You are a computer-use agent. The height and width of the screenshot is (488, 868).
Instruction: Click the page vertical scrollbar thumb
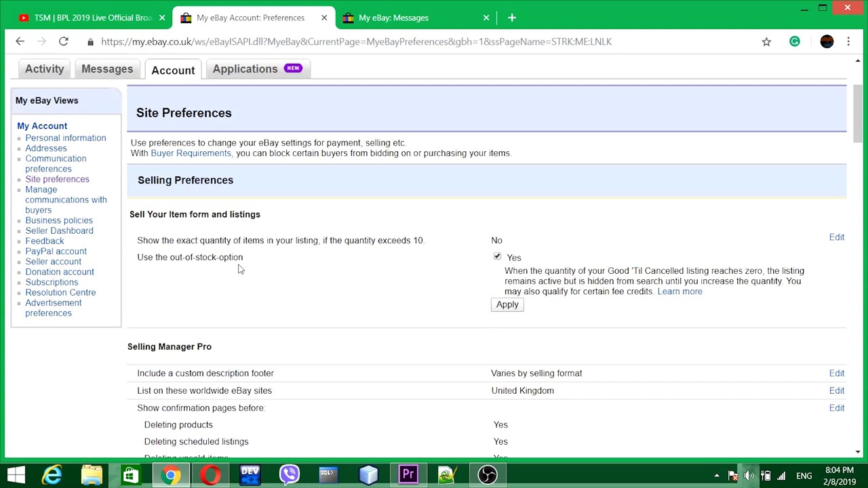pos(858,114)
